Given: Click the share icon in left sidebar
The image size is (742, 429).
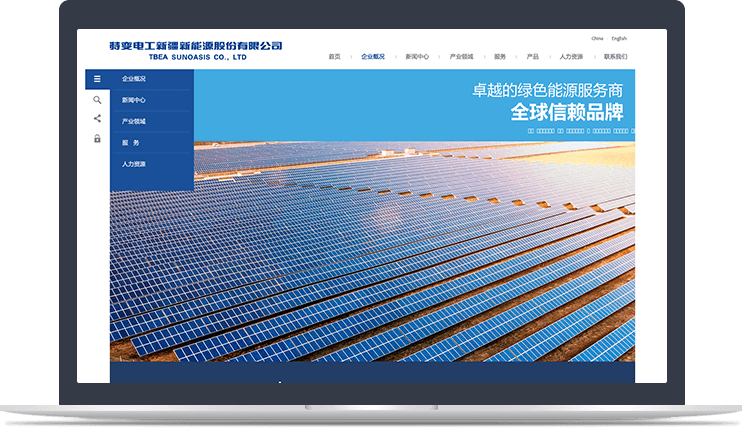Looking at the screenshot, I should click(x=97, y=119).
